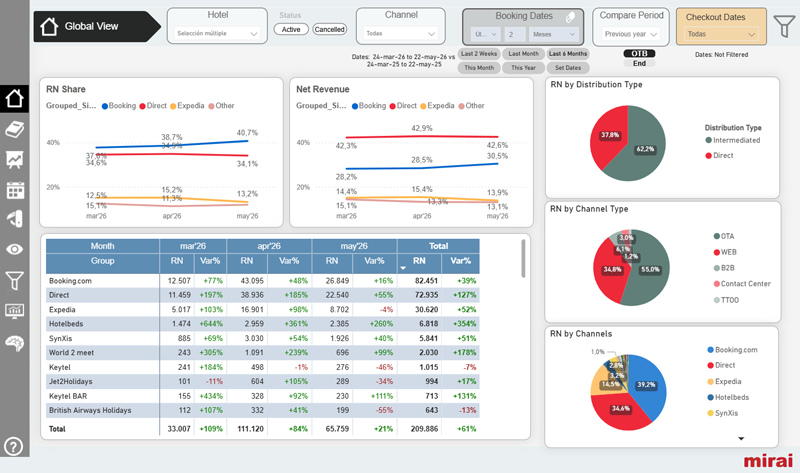Click the Direct legend swatch in Net Revenue
The width and height of the screenshot is (800, 473).
pos(392,106)
